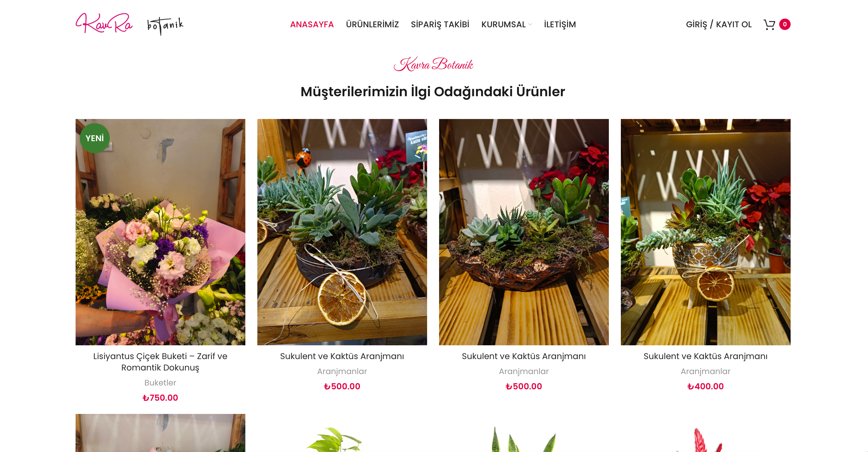Go to ANASAYFA menu item

tap(312, 24)
